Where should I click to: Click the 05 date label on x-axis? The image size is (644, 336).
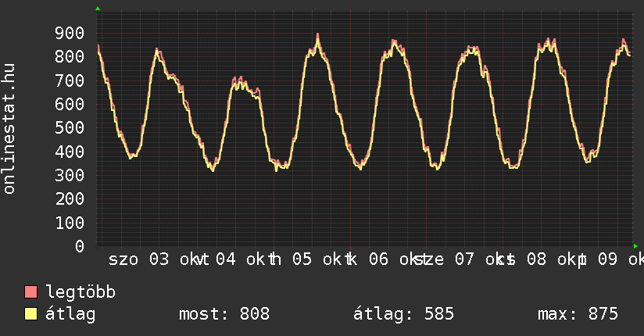[302, 259]
